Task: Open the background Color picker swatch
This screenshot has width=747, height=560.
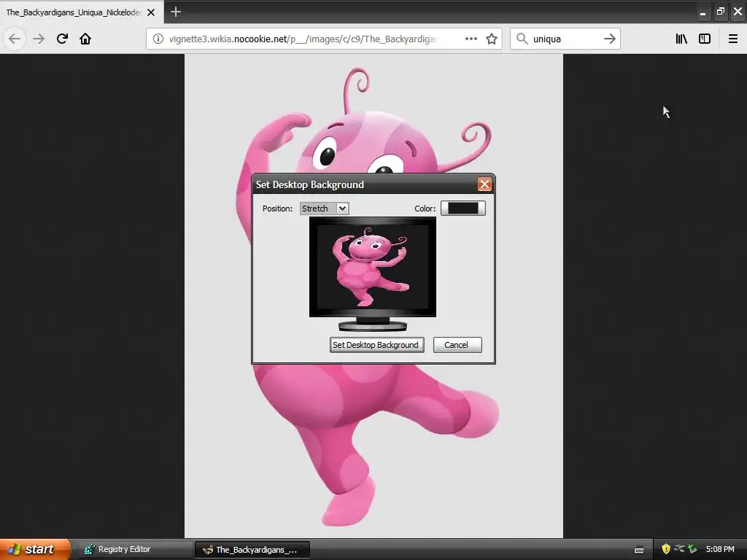Action: (x=462, y=208)
